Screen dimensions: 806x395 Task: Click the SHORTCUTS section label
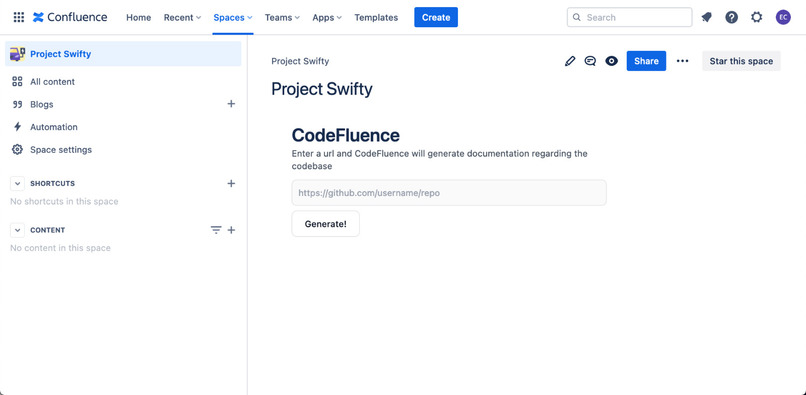click(x=52, y=184)
